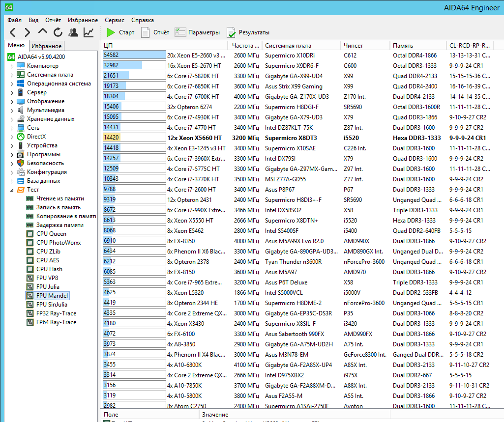Viewport: 504px width, 422px height.
Task: Click the Параметры settings icon
Action: coord(180,32)
